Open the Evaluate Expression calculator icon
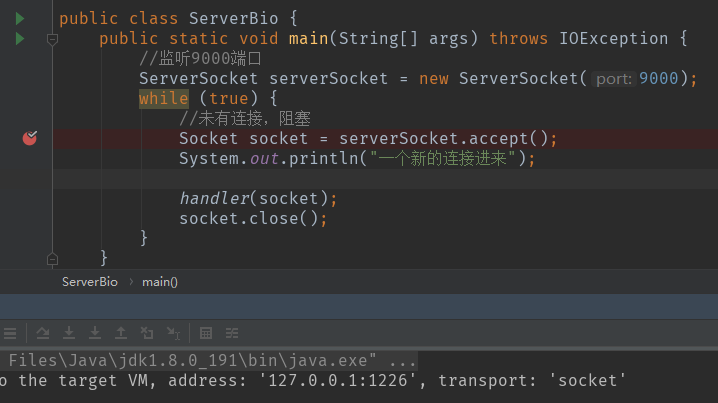The width and height of the screenshot is (718, 403). pos(206,333)
